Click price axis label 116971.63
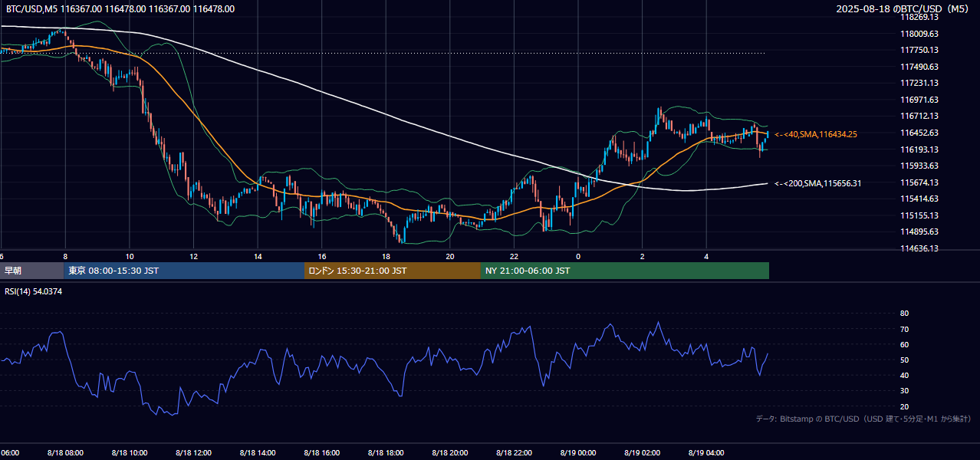This screenshot has width=980, height=460. pos(919,100)
